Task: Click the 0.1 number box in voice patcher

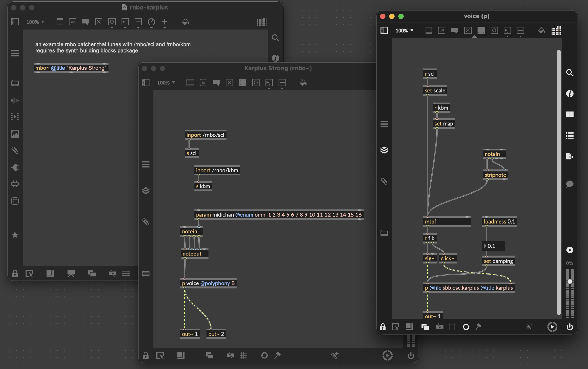Action: tap(494, 246)
